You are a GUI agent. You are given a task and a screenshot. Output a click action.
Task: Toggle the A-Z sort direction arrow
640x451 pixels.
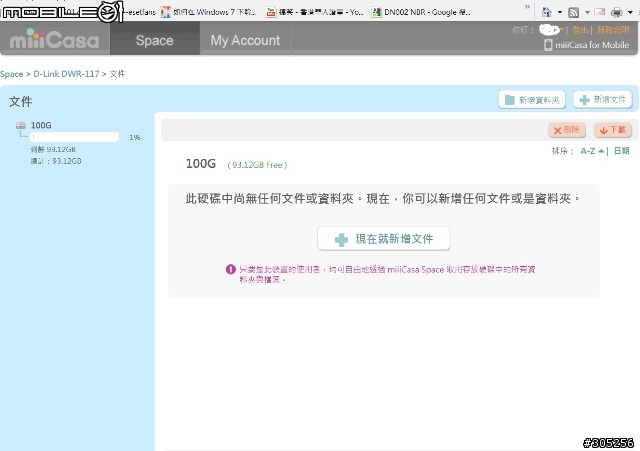point(601,151)
